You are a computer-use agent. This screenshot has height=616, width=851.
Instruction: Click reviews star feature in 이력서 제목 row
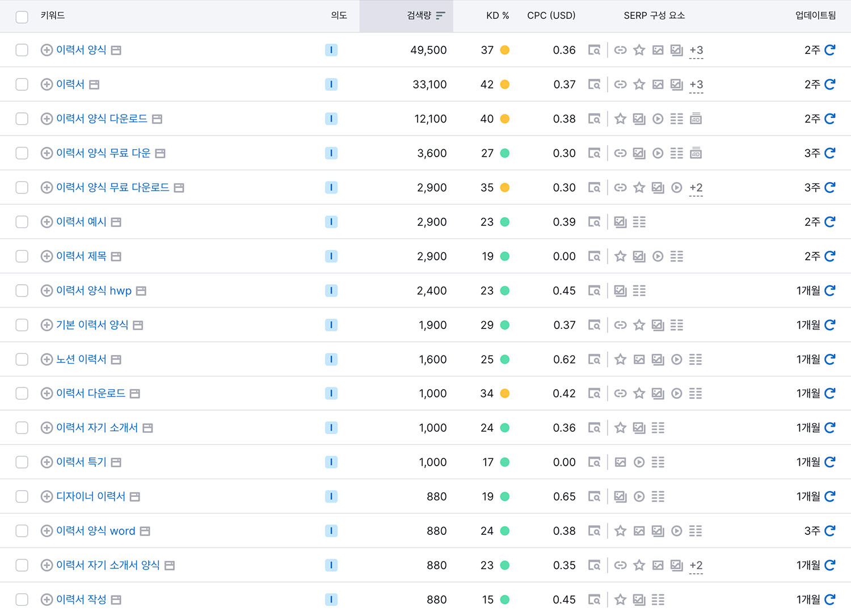[x=620, y=256]
